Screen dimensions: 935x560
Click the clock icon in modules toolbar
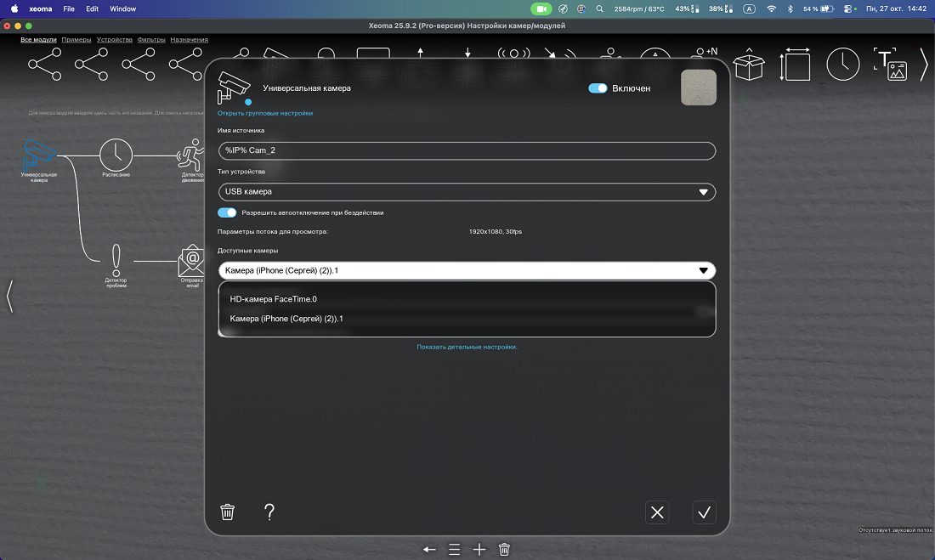pos(843,65)
